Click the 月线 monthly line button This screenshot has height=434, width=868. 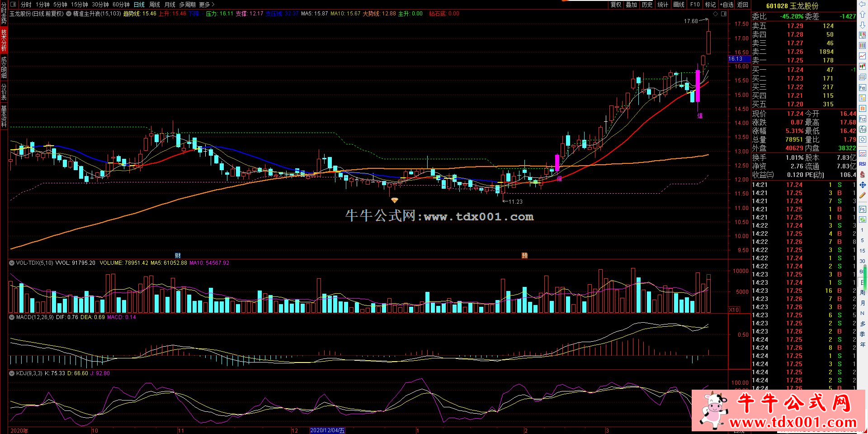(x=170, y=5)
